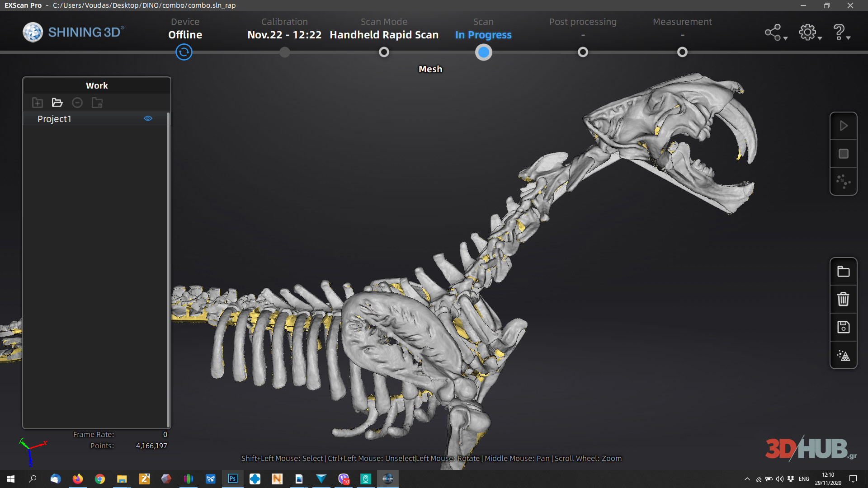Screen dimensions: 868x488
Task: Open an existing project group
Action: (57, 103)
